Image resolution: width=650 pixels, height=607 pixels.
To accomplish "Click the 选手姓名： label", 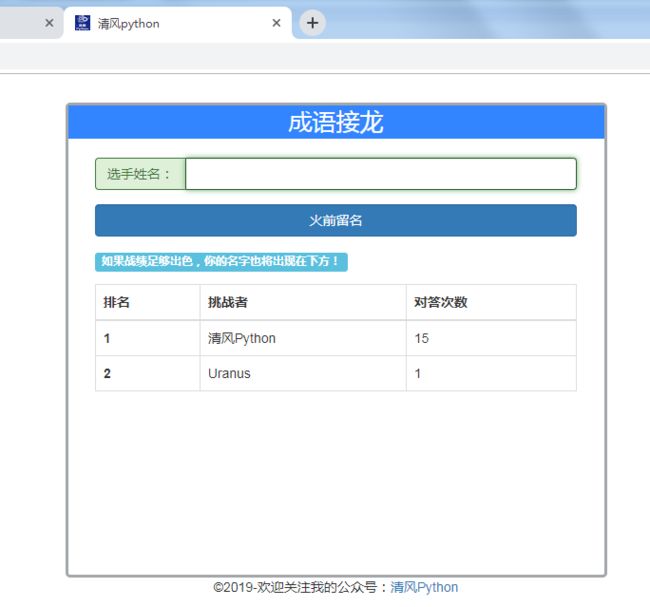I will (x=140, y=174).
